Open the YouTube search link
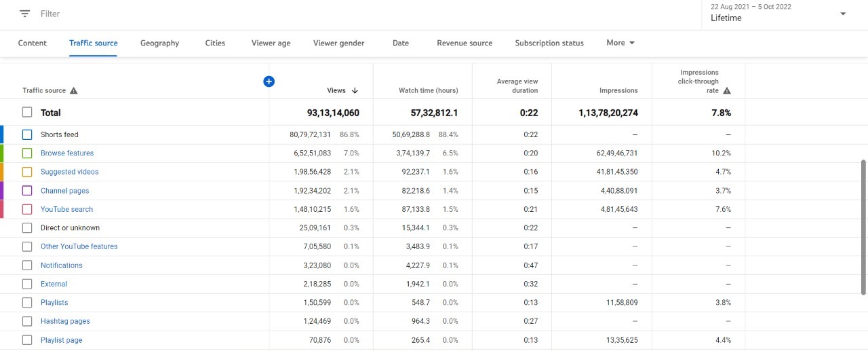Image resolution: width=868 pixels, height=351 pixels. [66, 209]
